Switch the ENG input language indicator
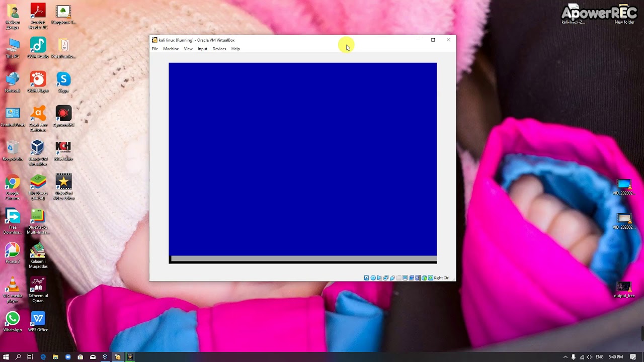 (x=599, y=357)
